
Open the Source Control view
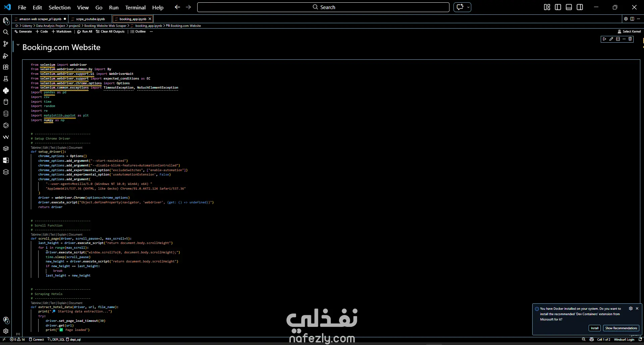pyautogui.click(x=6, y=44)
